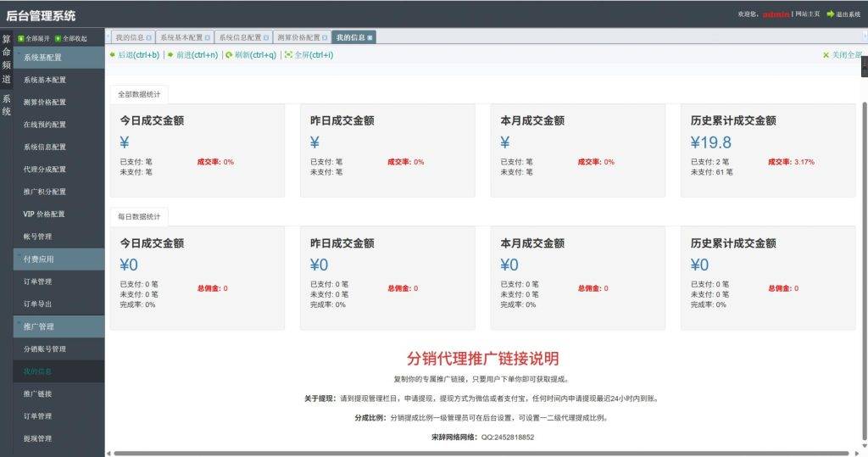Click the 后台管理系统 title
The width and height of the screenshot is (868, 457).
click(41, 15)
